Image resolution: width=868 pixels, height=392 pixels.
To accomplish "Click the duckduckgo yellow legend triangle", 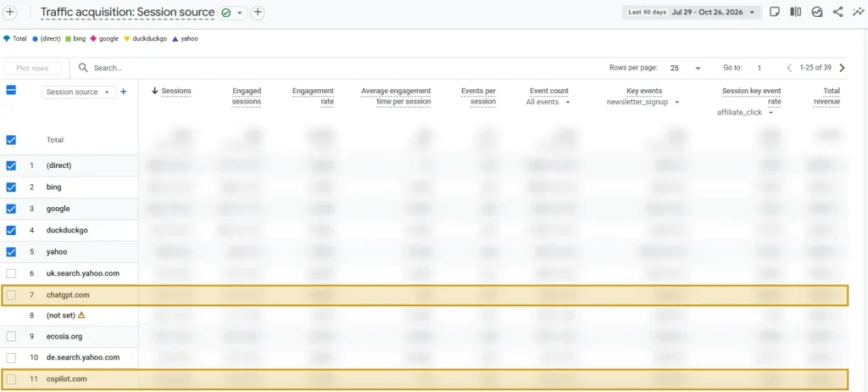I will (127, 39).
